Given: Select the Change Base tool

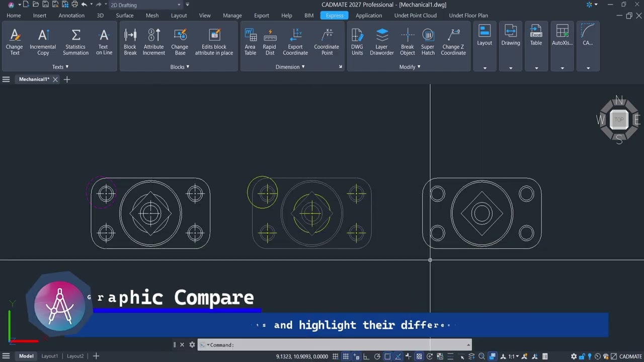Looking at the screenshot, I should pos(180,42).
